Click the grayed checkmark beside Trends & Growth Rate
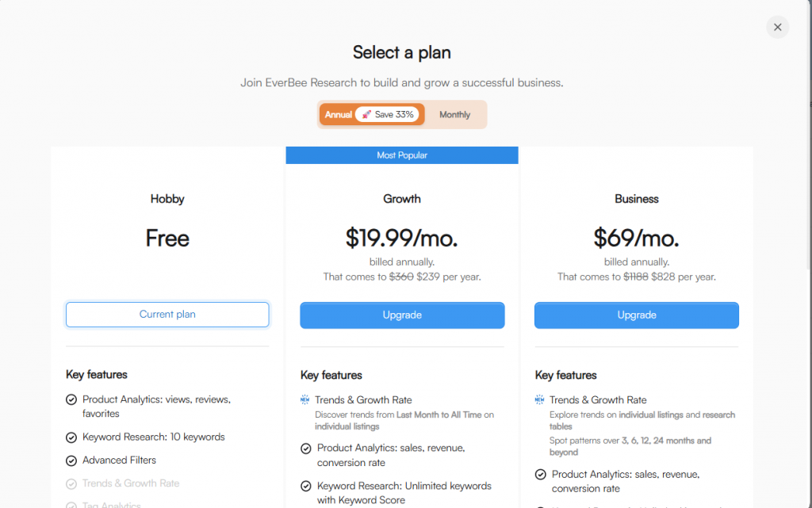The height and width of the screenshot is (508, 812). tap(71, 482)
